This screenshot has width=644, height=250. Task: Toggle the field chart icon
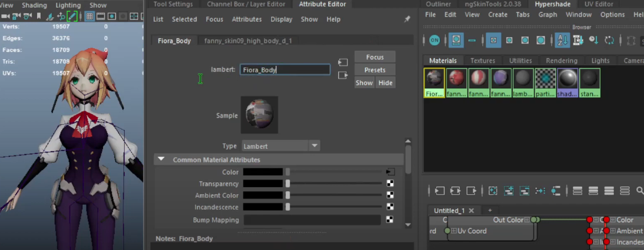coord(134,16)
